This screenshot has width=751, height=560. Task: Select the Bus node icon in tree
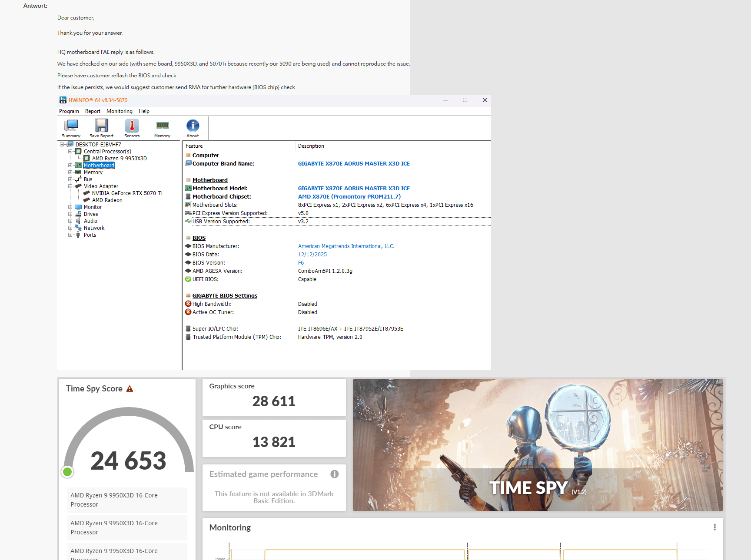tap(78, 179)
